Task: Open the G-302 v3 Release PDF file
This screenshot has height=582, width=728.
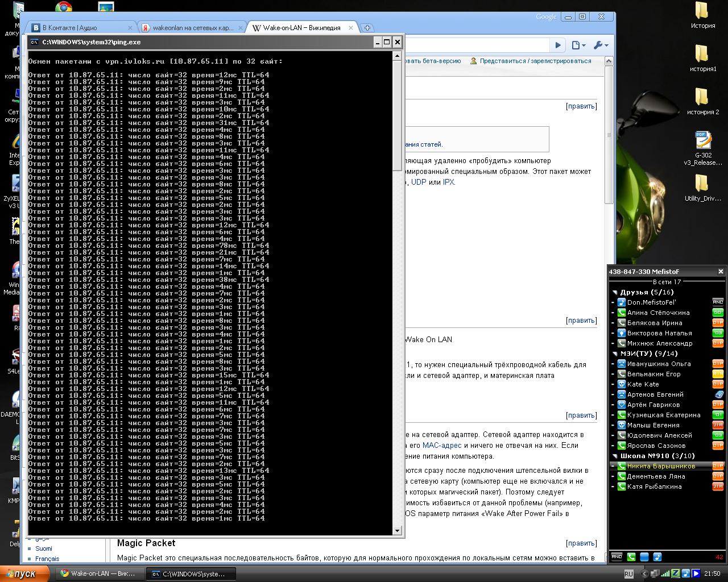Action: [702, 148]
